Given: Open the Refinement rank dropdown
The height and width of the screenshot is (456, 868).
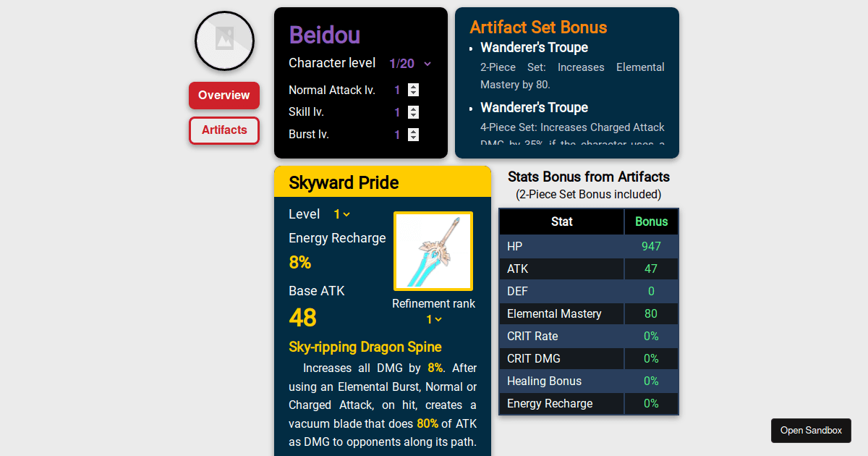Looking at the screenshot, I should click(433, 319).
